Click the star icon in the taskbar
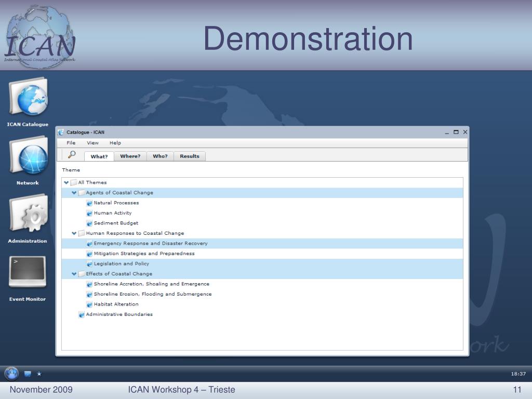 click(39, 374)
